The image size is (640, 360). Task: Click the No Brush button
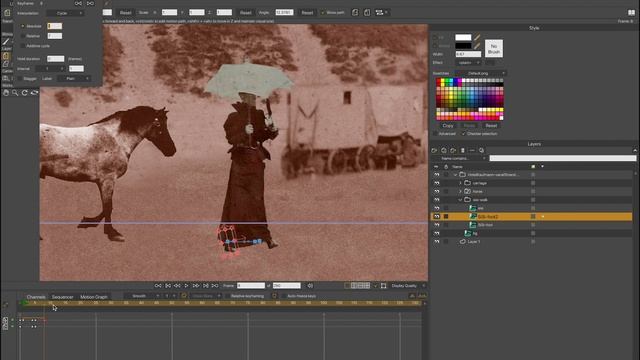(x=494, y=49)
